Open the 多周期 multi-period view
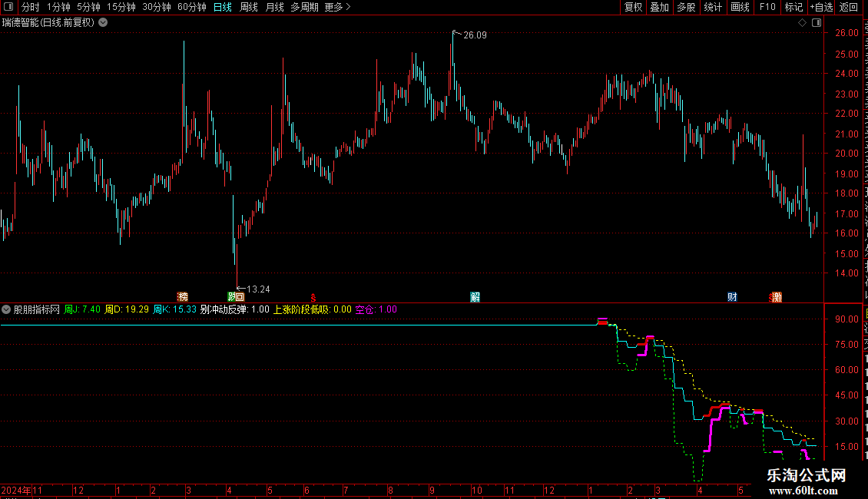Screen dimensions: 868x499 304,7
